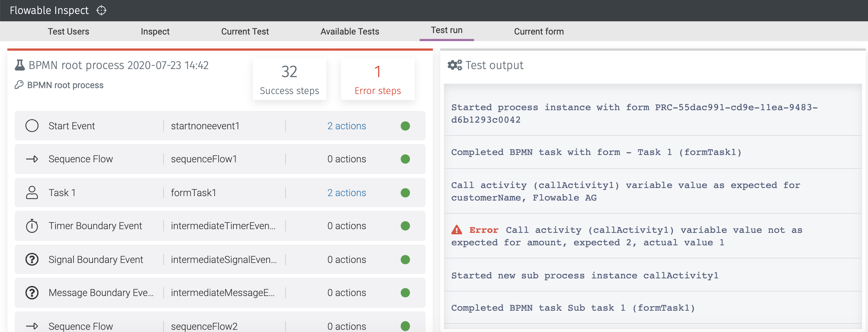Screen dimensions: 868x332
Task: Switch to the Inspect tab
Action: (x=155, y=32)
